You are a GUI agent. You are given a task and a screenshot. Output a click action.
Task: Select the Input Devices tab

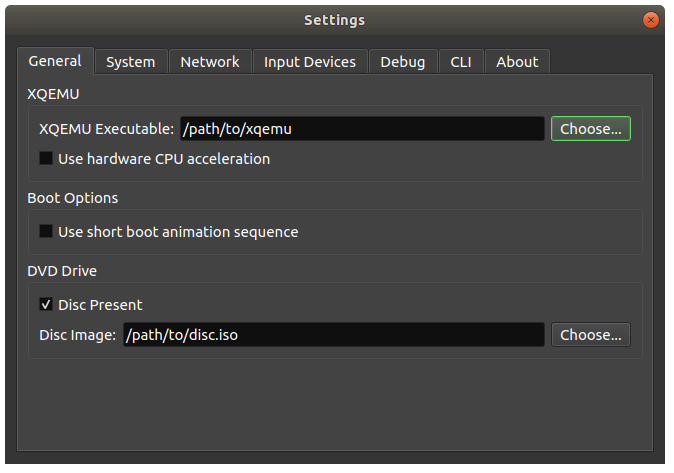(x=310, y=62)
